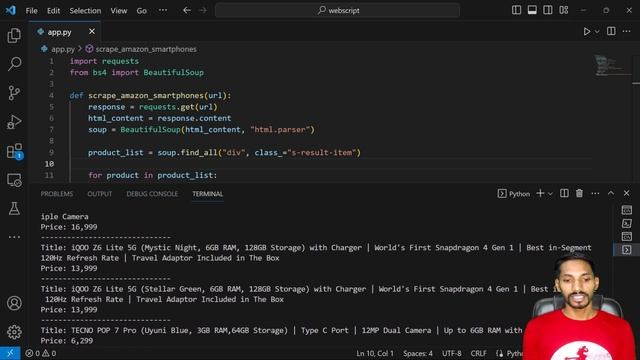The width and height of the screenshot is (640, 360).
Task: Open the File menu
Action: 31,11
